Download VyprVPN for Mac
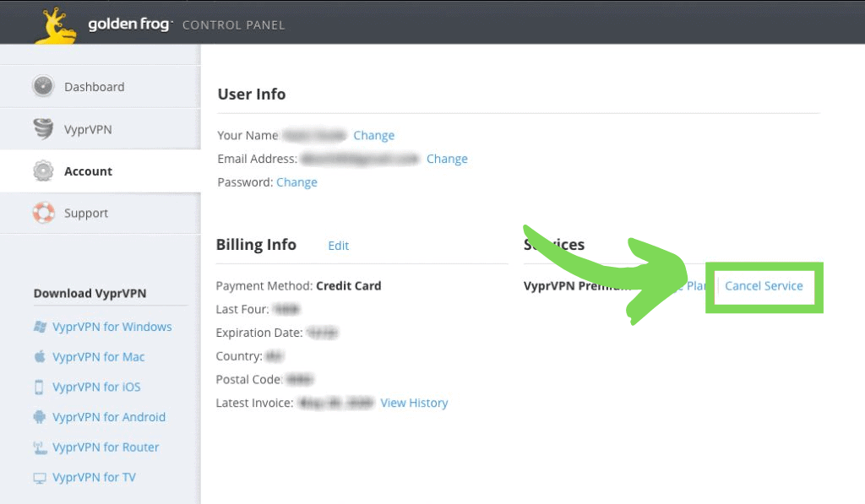The image size is (865, 504). [98, 357]
